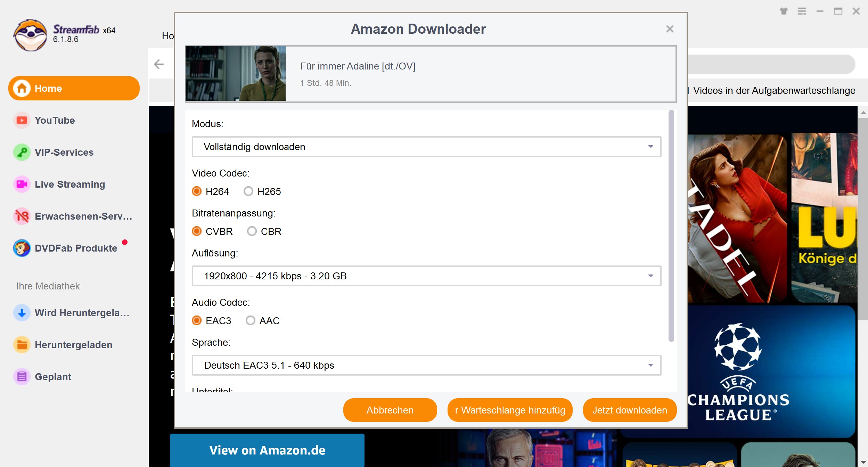Enable CBR bitrate adjustment
The height and width of the screenshot is (467, 868).
(251, 232)
